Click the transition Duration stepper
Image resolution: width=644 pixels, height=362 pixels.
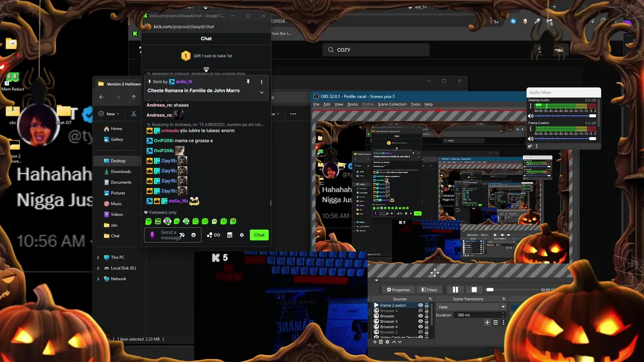[x=503, y=315]
